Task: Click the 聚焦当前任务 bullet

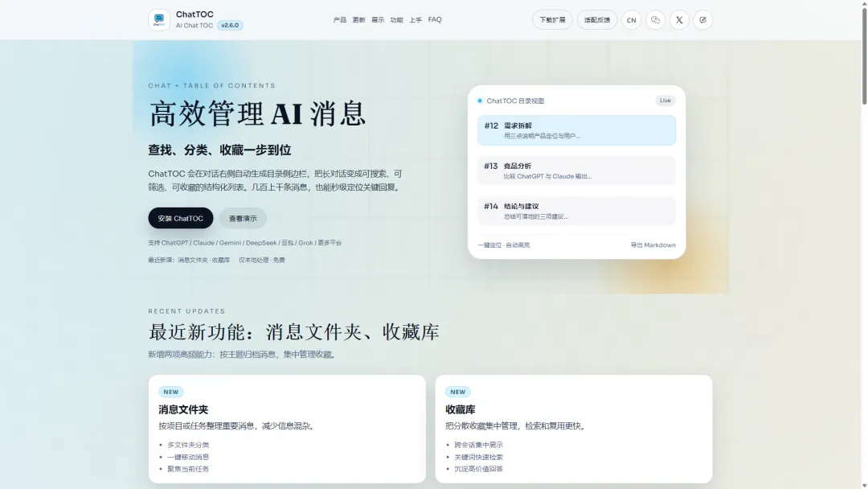Action: point(188,469)
